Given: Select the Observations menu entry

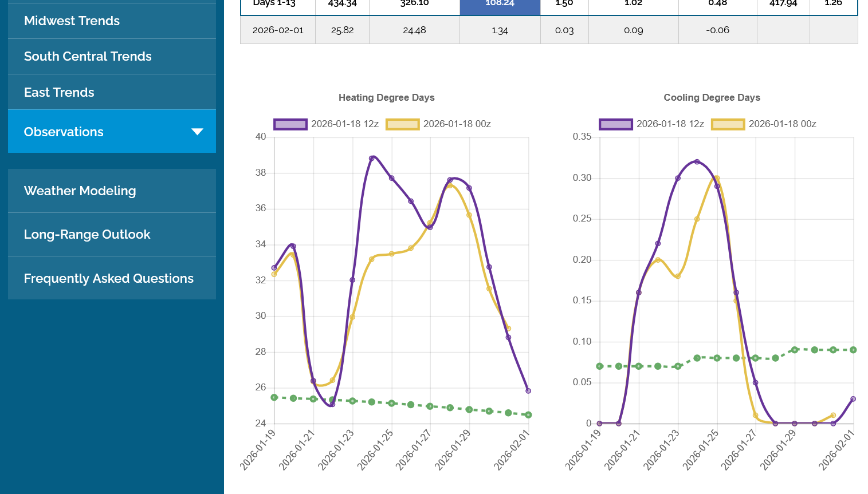Looking at the screenshot, I should tap(64, 132).
